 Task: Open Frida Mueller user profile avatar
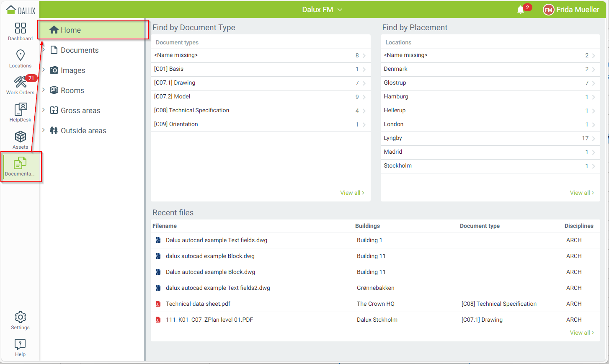(x=548, y=10)
